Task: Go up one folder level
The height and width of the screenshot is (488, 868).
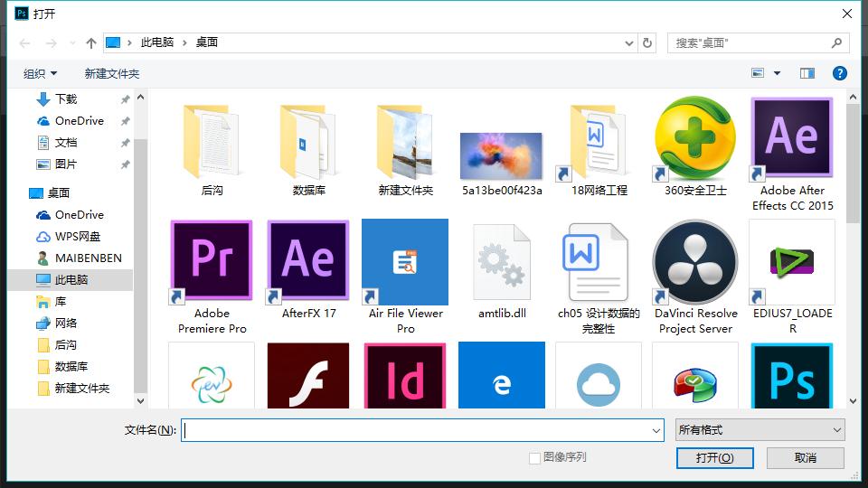Action: point(91,43)
